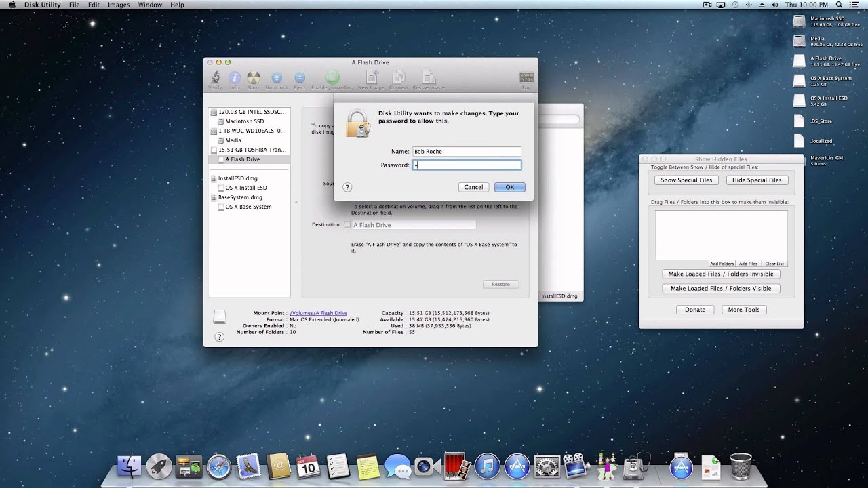Select the 1 TB WDC disk in sidebar
Screen dimensions: 868x488
(x=249, y=131)
